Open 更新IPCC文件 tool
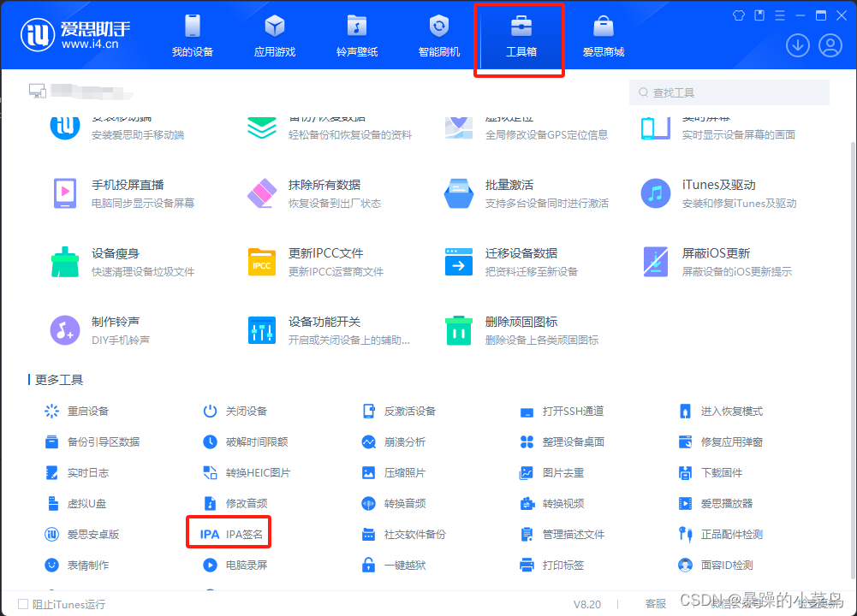The image size is (857, 616). click(x=315, y=262)
